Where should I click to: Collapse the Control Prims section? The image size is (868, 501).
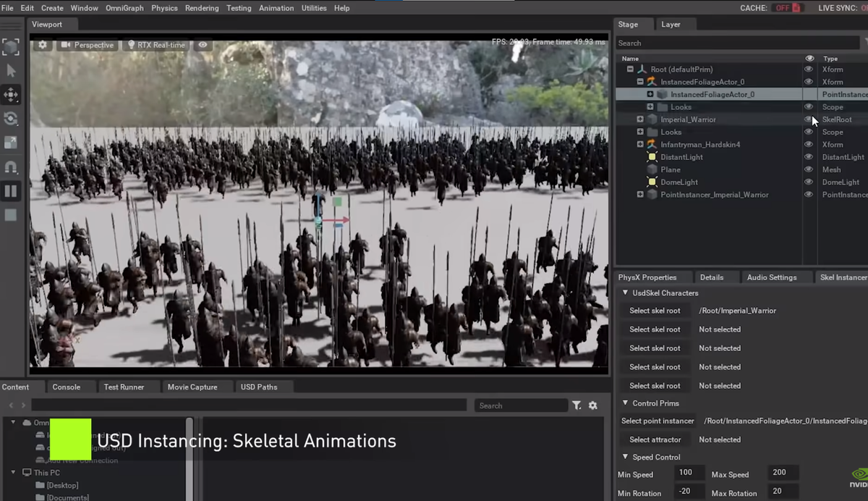(x=626, y=403)
